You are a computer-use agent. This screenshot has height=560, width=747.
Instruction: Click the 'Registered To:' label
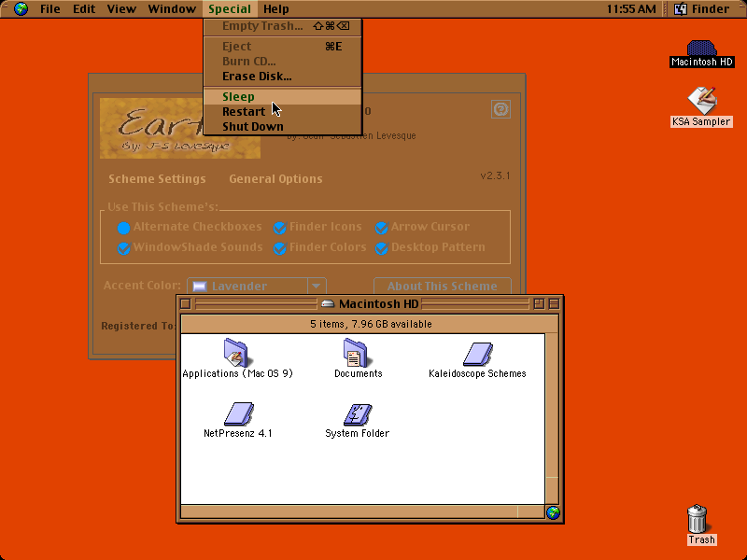(137, 326)
